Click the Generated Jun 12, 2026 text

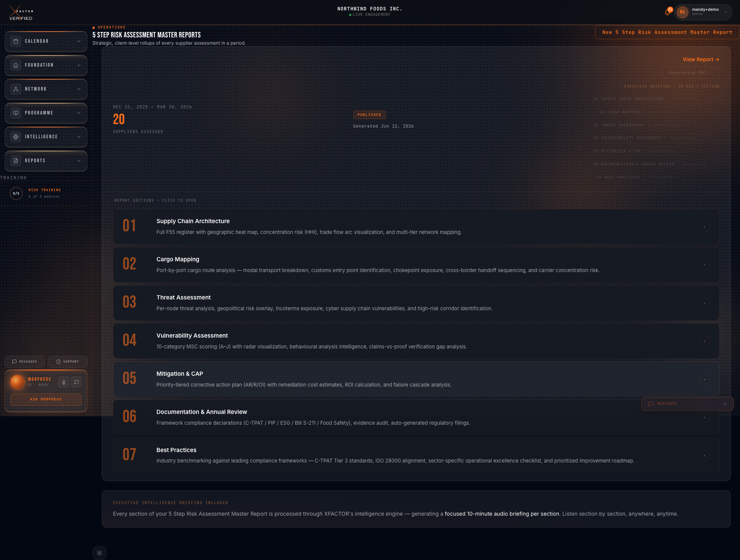(383, 126)
